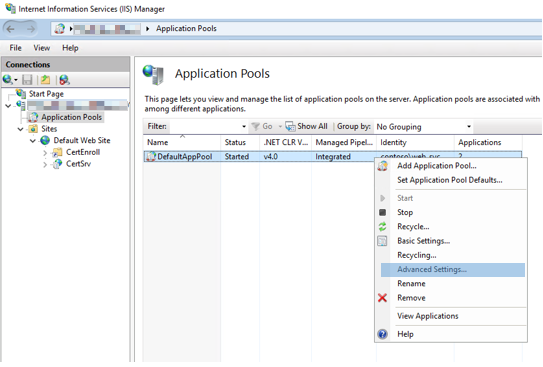Sort by the Managed Pipel... column header
The image size is (543, 367).
(x=344, y=142)
